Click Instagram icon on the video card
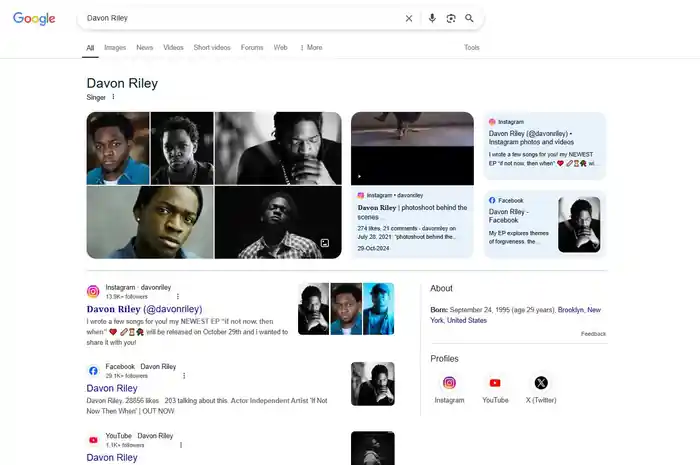700x465 pixels. (x=361, y=195)
